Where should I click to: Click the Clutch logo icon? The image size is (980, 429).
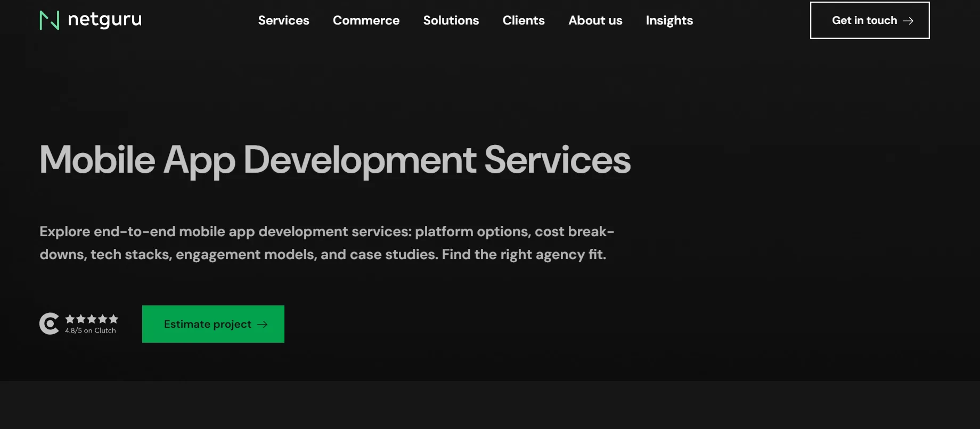(50, 324)
